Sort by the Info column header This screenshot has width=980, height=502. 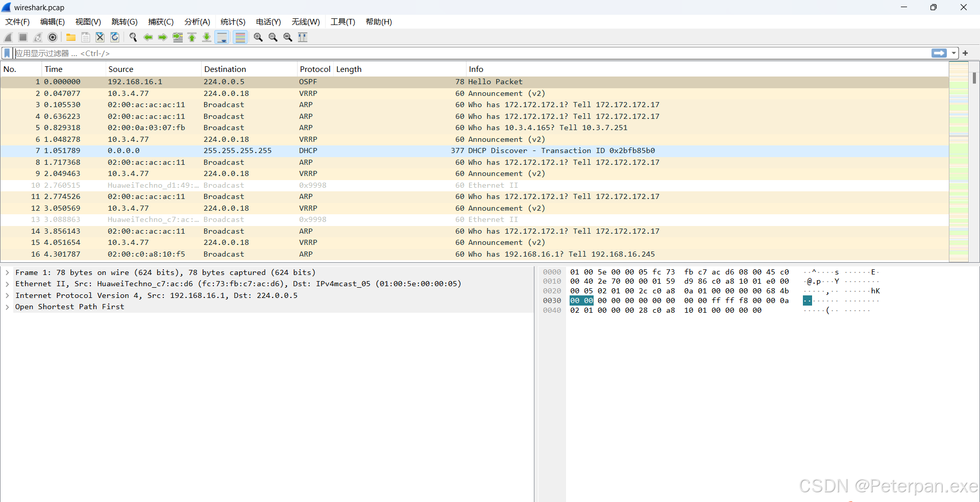coord(707,69)
